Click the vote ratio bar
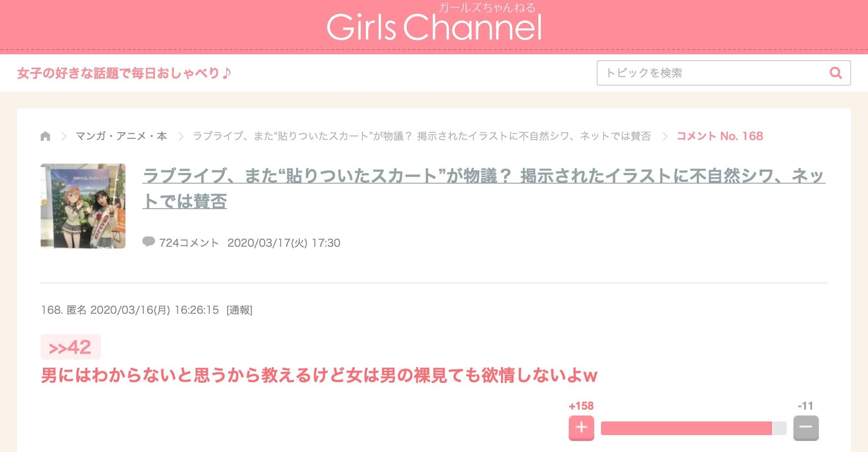The image size is (868, 452). tap(693, 428)
